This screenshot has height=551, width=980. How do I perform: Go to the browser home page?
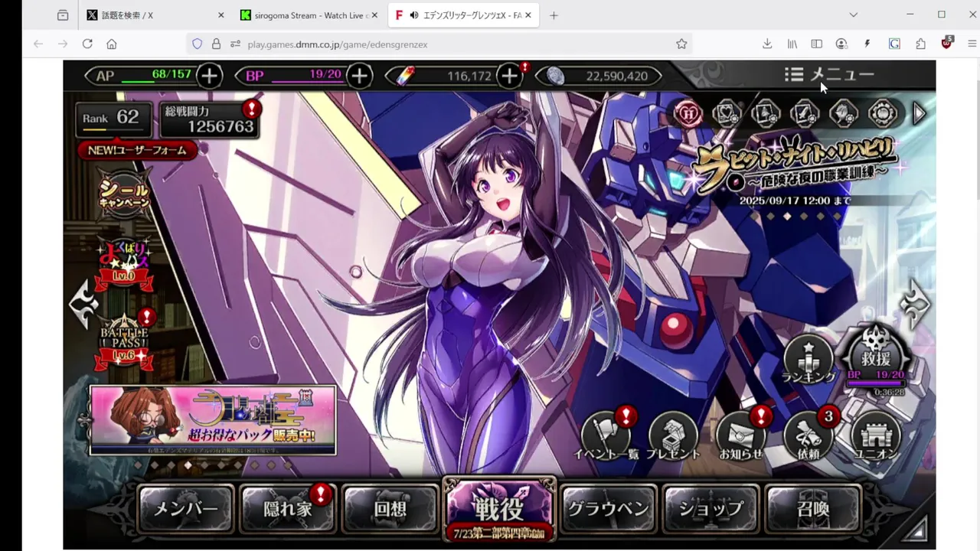click(112, 44)
